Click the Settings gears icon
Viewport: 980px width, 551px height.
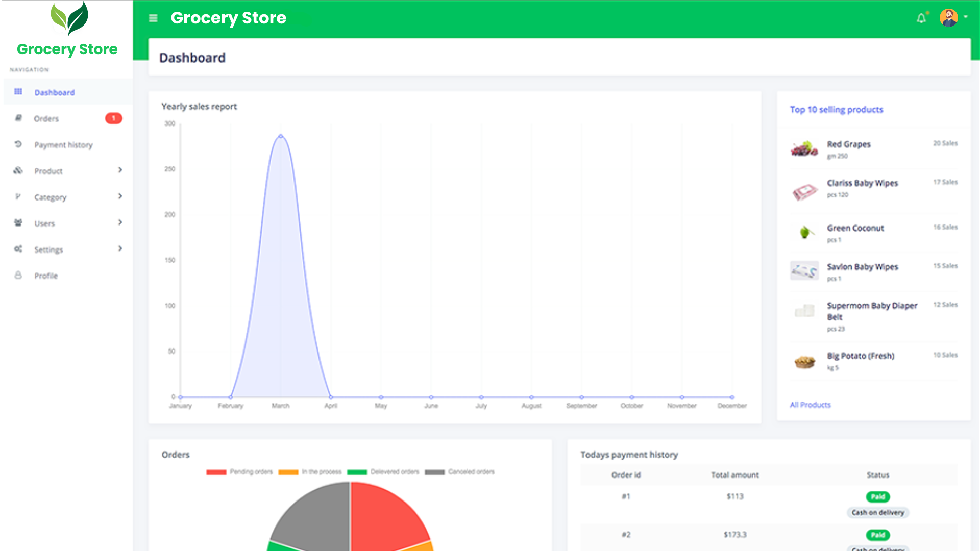pos(18,249)
